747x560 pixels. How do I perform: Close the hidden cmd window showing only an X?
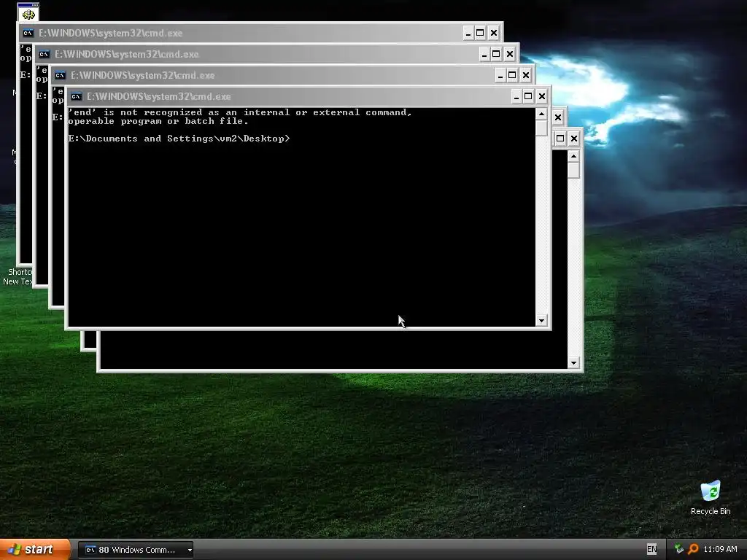coord(558,117)
